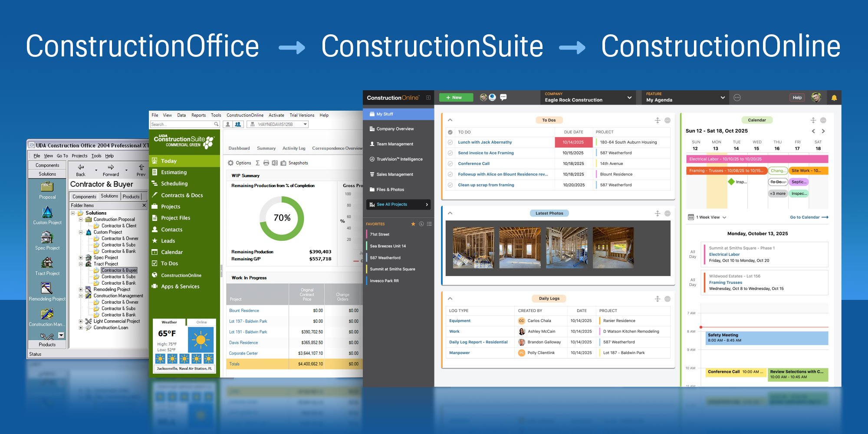The width and height of the screenshot is (868, 434).
Task: Click the Electrical Labor pink calendar bar
Action: [757, 159]
